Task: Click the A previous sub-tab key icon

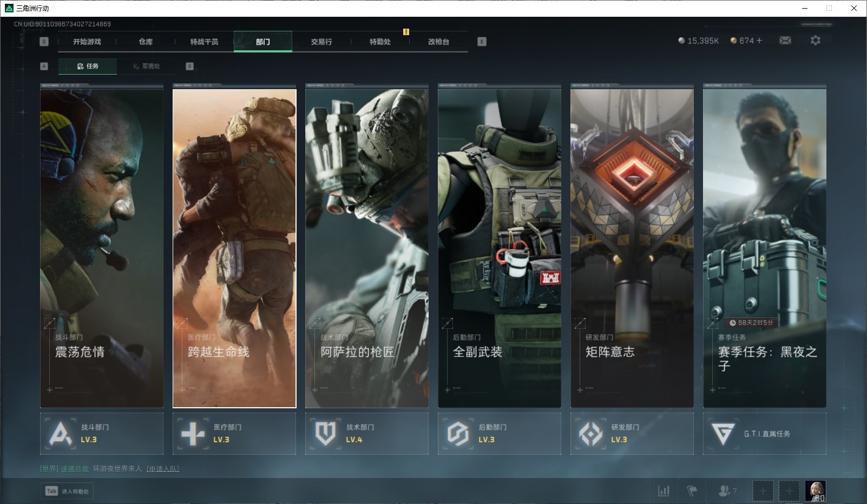Action: [x=44, y=66]
